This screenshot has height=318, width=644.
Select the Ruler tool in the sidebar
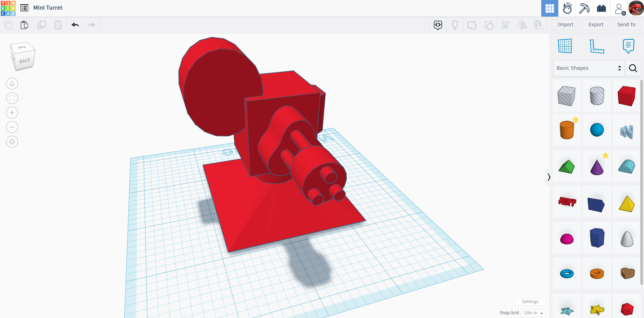[x=598, y=46]
